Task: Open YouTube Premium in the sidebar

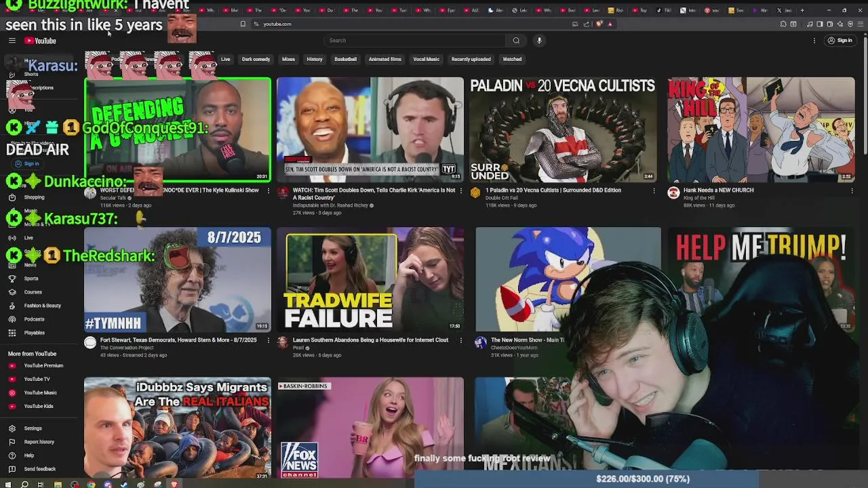Action: tap(43, 366)
